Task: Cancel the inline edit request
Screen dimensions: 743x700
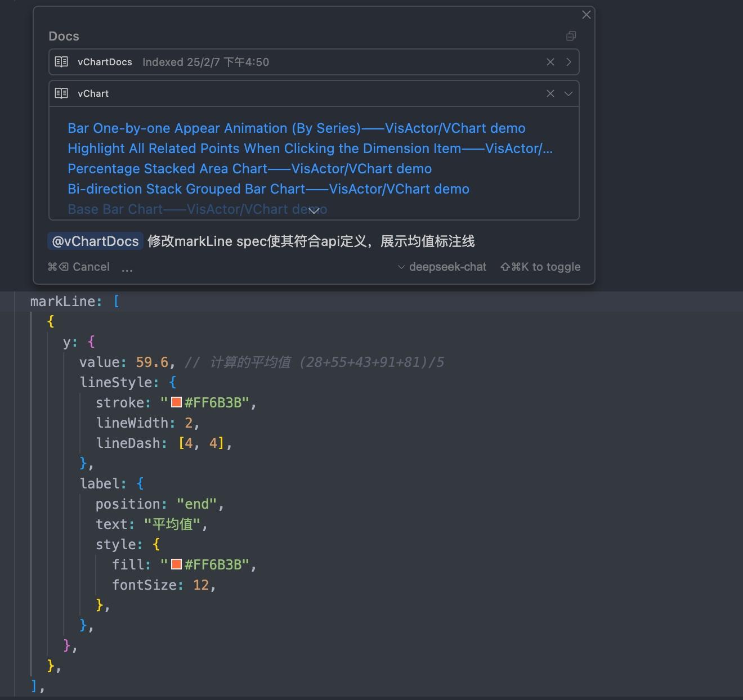Action: 79,267
